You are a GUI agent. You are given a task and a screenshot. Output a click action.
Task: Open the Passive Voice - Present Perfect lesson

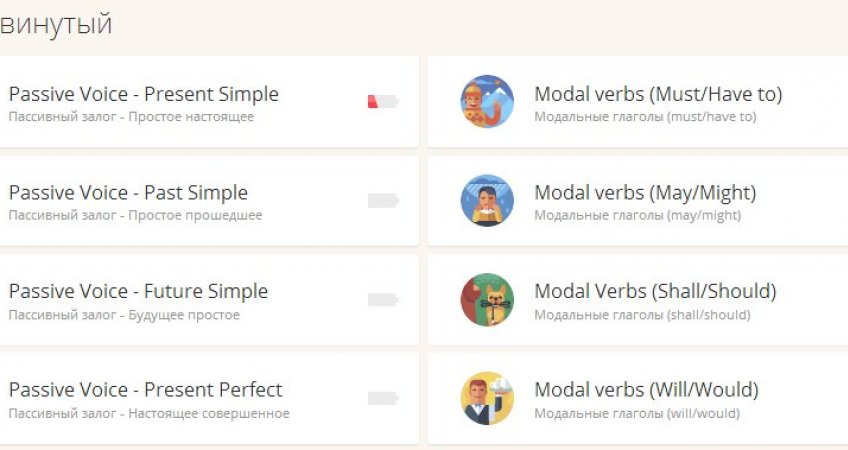(x=145, y=389)
